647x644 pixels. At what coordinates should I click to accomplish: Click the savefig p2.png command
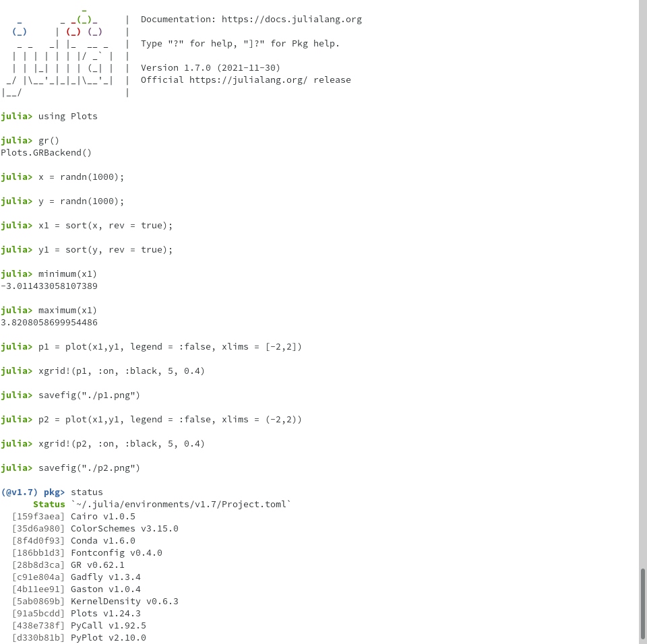point(88,468)
